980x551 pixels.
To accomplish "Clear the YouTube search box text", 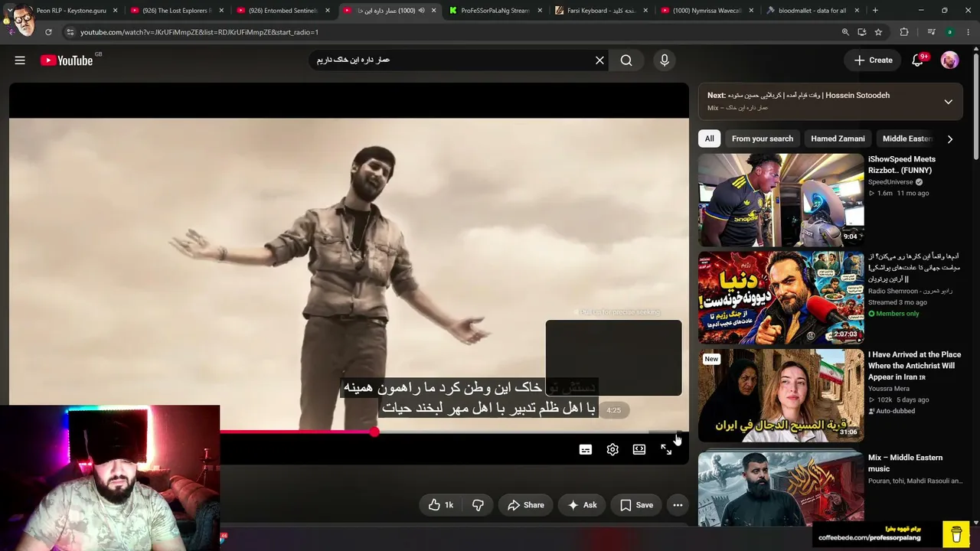I will (x=599, y=60).
